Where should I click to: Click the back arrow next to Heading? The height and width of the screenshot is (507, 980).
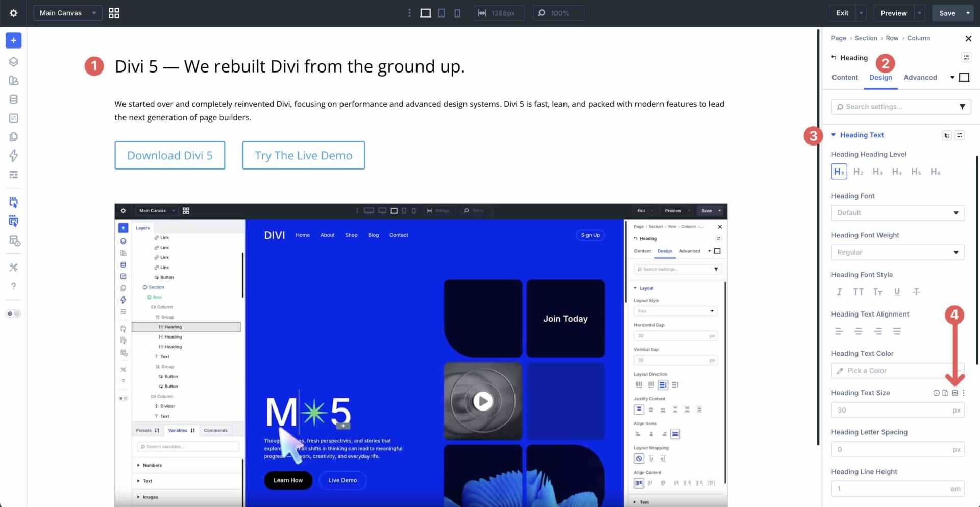834,57
